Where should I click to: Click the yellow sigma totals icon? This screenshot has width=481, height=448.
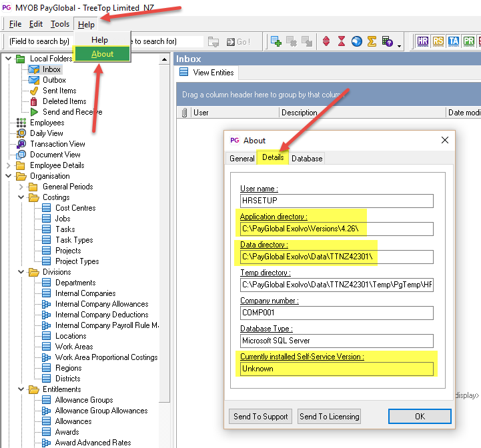(372, 41)
